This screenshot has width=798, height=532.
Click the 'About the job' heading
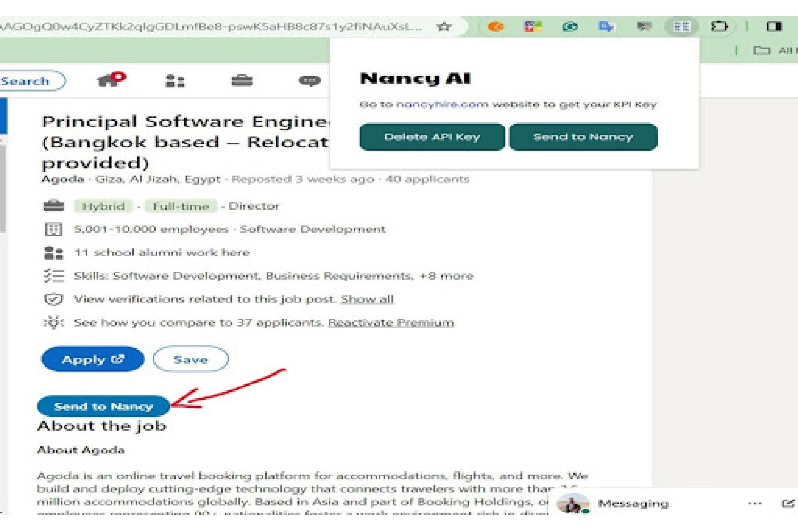click(x=102, y=426)
